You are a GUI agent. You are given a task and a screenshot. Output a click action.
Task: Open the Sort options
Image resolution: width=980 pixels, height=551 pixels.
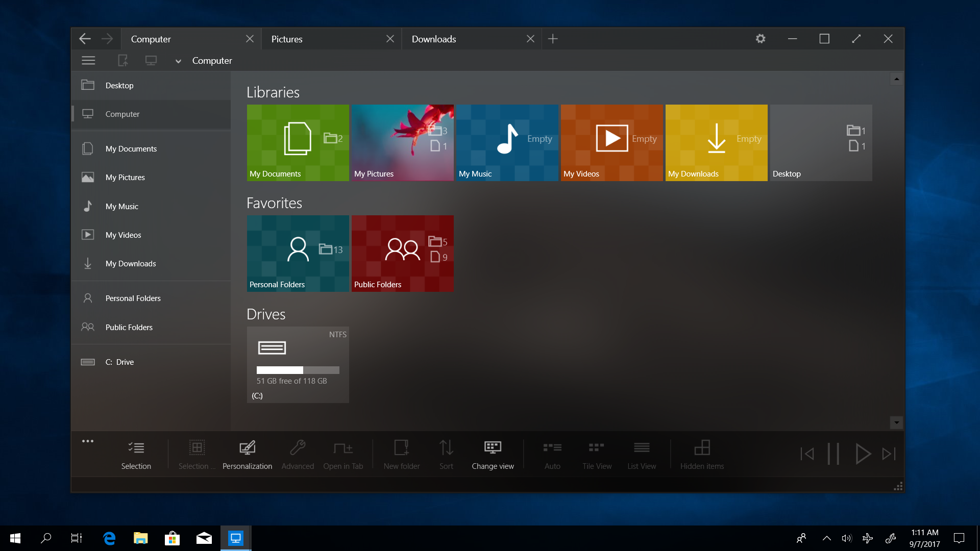pos(446,454)
